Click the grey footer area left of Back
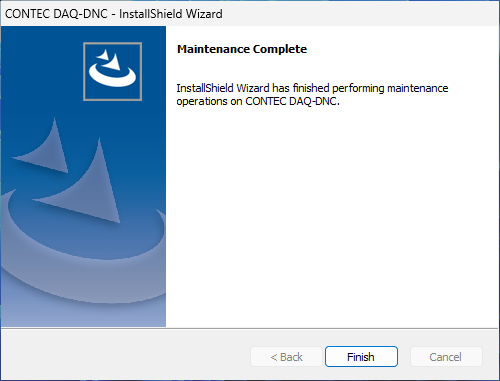The image size is (500, 381). pyautogui.click(x=126, y=357)
